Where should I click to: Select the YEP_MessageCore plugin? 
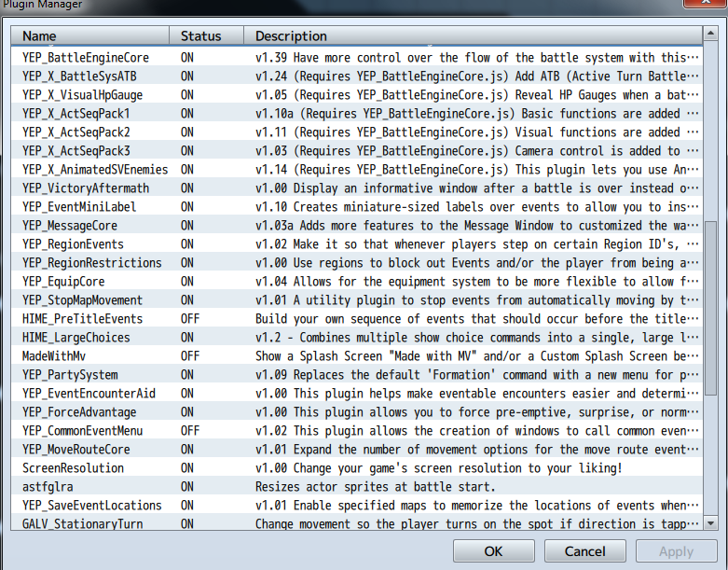coord(357,226)
